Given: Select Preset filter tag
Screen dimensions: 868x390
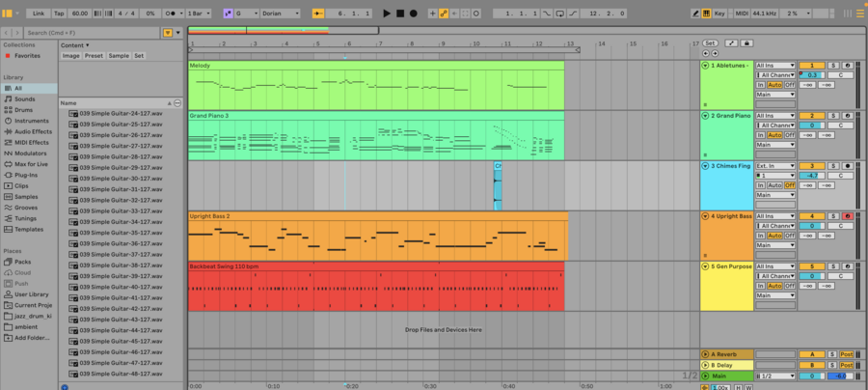Looking at the screenshot, I should [95, 56].
